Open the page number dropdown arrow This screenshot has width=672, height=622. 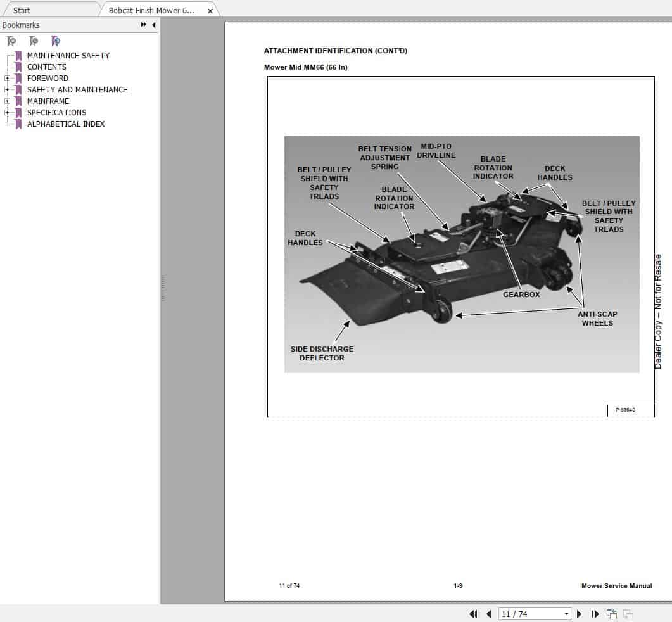[x=567, y=614]
